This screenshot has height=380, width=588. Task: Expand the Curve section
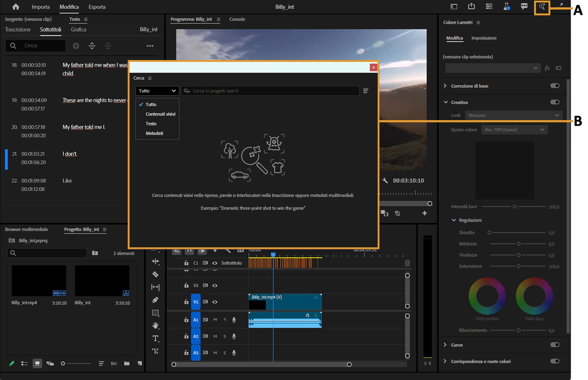tap(445, 345)
